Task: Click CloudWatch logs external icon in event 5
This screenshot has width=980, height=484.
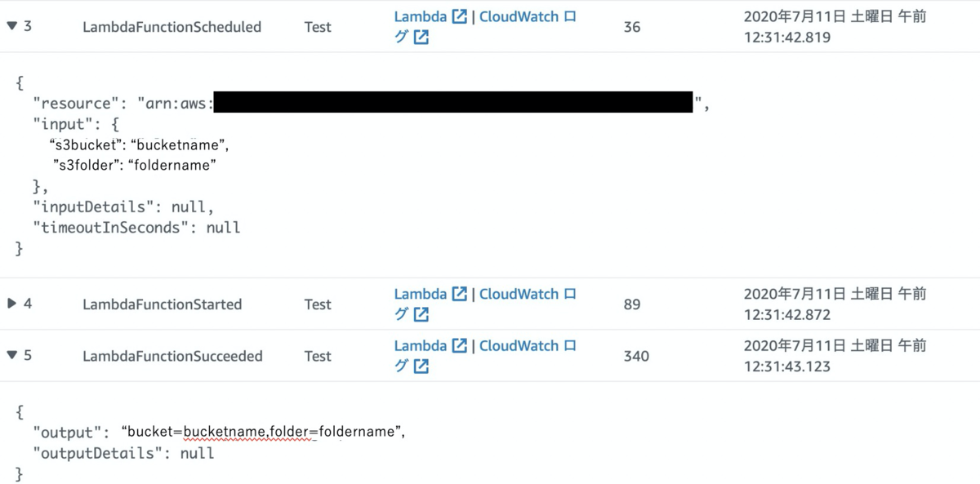Action: pyautogui.click(x=421, y=366)
